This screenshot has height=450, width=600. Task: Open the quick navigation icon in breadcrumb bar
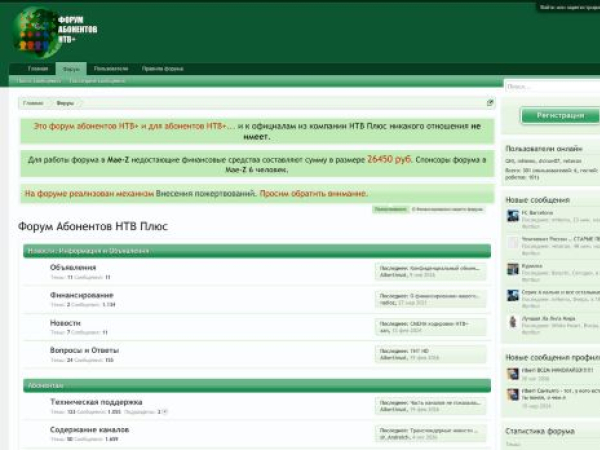[x=490, y=103]
